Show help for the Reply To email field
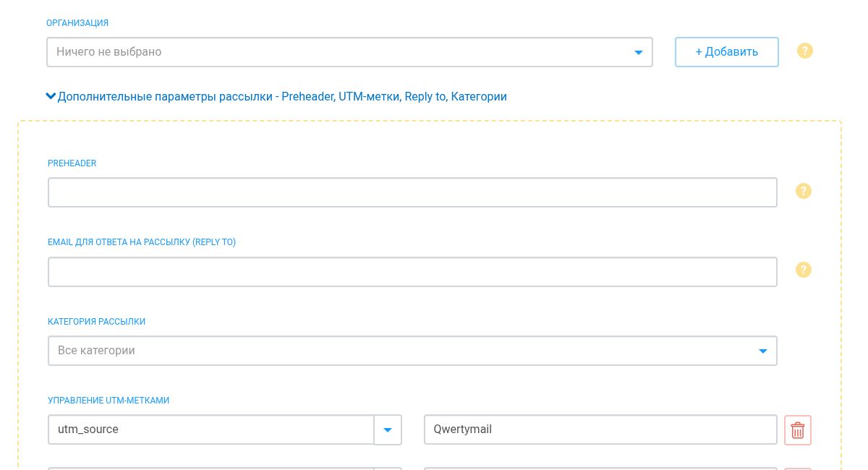The width and height of the screenshot is (868, 470). pyautogui.click(x=804, y=270)
